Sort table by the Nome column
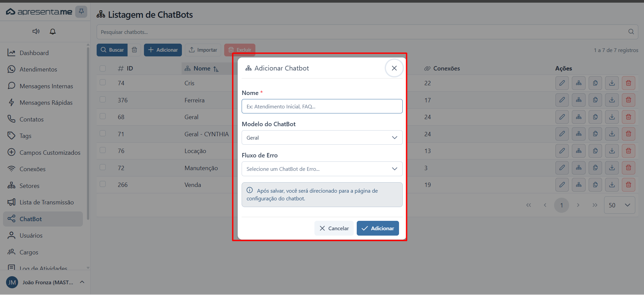This screenshot has height=295, width=644. tap(202, 68)
